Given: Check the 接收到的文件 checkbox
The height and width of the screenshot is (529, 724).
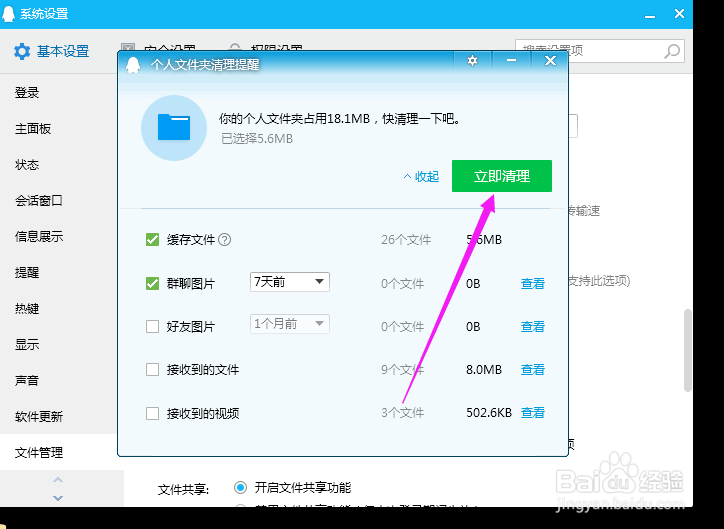Looking at the screenshot, I should click(x=152, y=369).
